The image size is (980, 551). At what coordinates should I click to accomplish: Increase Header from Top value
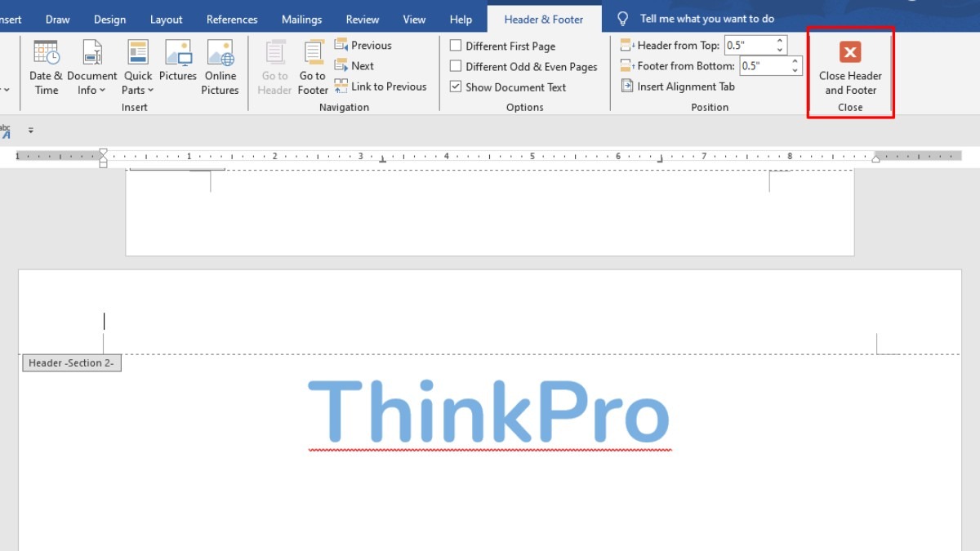click(780, 41)
